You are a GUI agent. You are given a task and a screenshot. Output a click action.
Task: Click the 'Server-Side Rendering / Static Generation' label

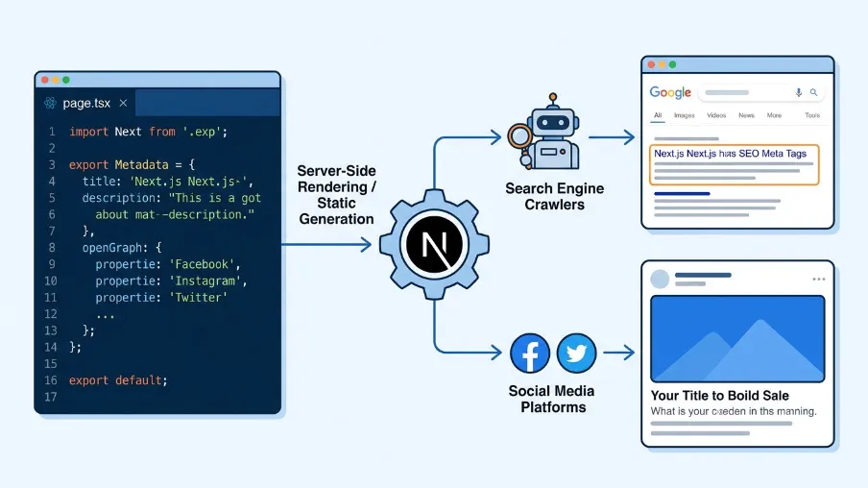[337, 195]
